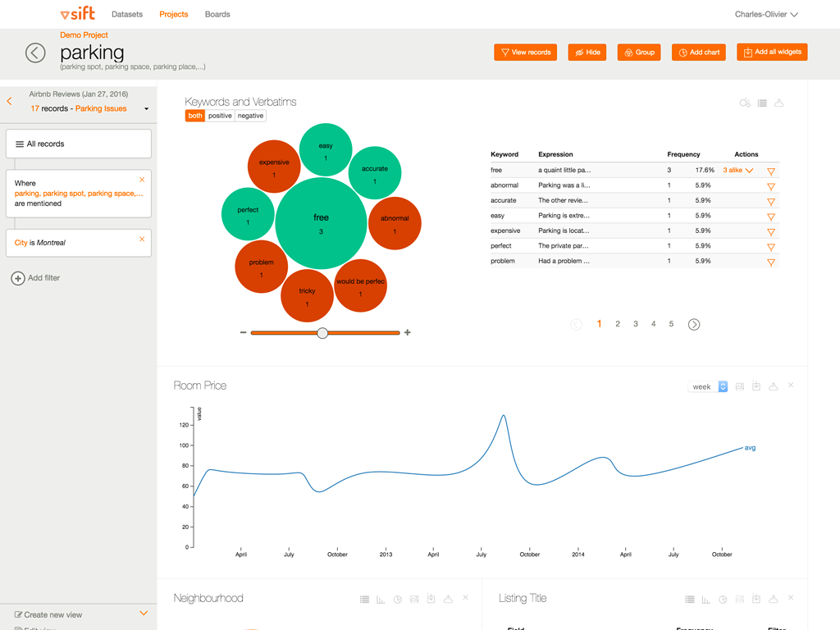Image resolution: width=840 pixels, height=630 pixels.
Task: Show Neighbourhood widget as pie chart
Action: click(398, 600)
